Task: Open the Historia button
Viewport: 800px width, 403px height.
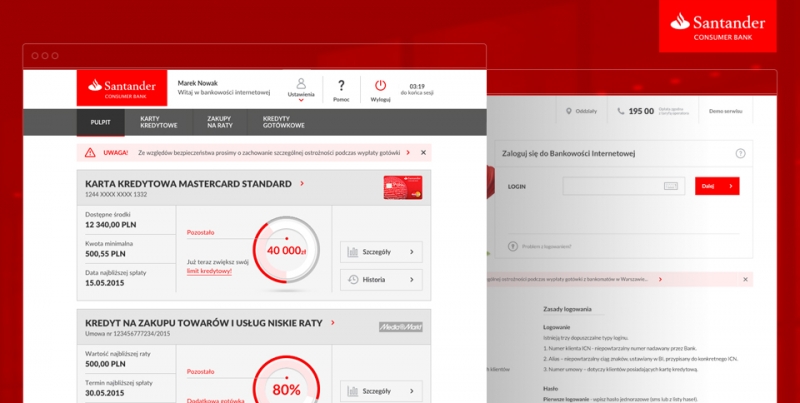Action: pyautogui.click(x=381, y=280)
